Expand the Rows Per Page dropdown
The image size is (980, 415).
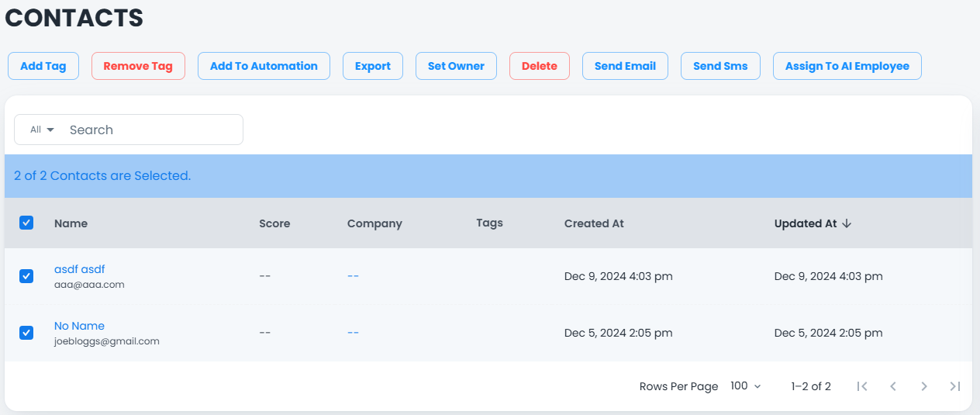[745, 386]
